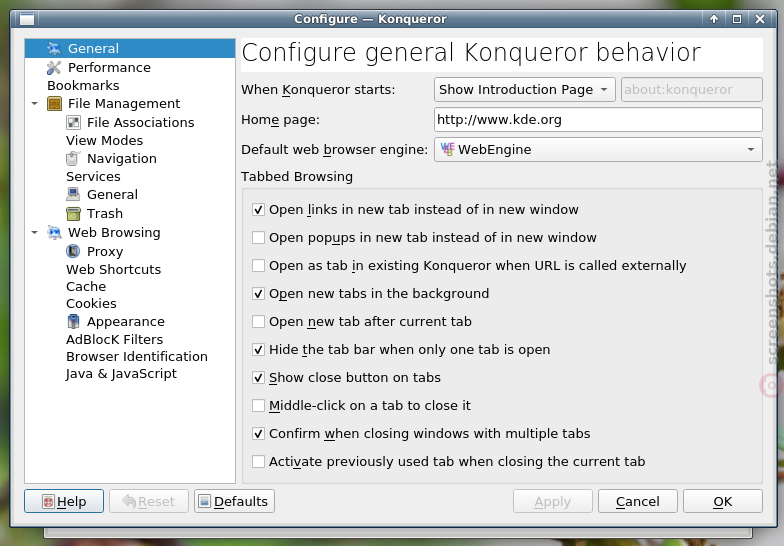This screenshot has height=546, width=784.
Task: Click the keep-above arrow title bar icon
Action: point(714,19)
